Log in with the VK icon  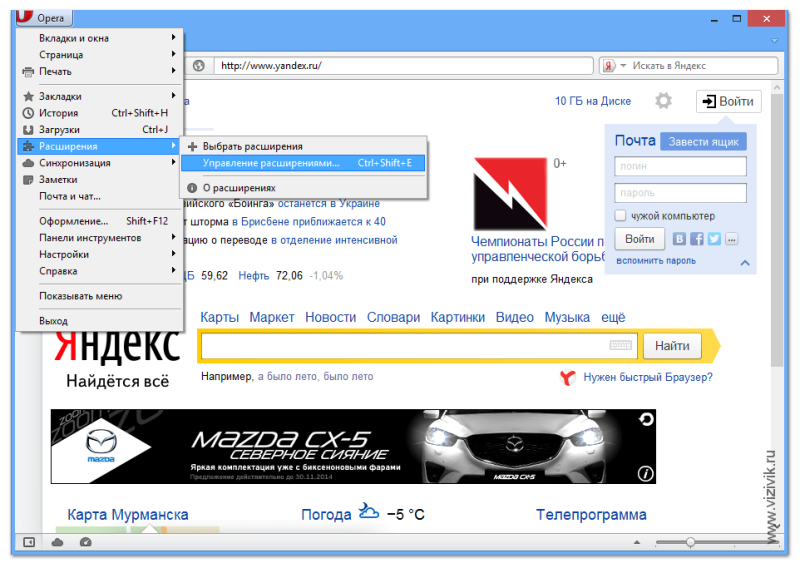679,239
